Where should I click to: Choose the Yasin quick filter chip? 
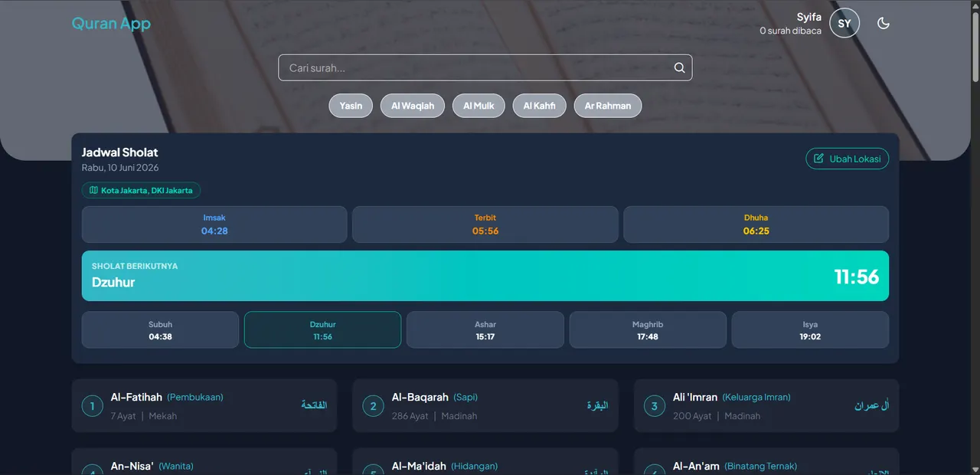click(351, 106)
